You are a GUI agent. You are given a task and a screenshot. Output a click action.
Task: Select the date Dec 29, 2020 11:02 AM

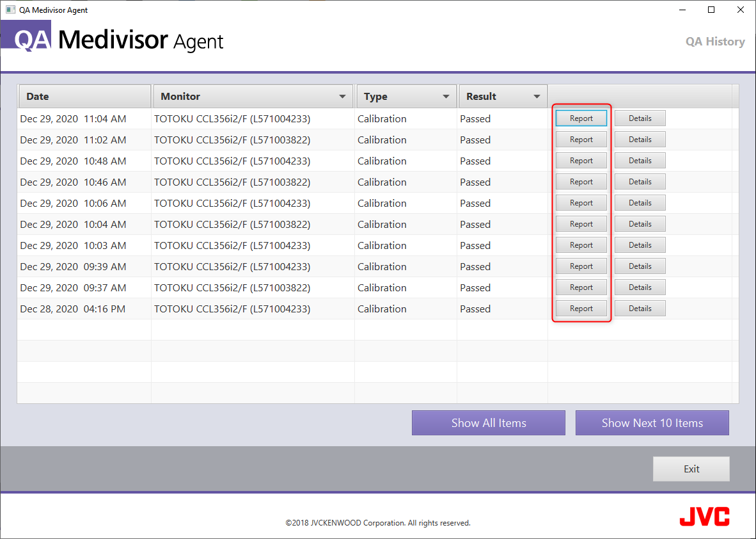point(74,140)
